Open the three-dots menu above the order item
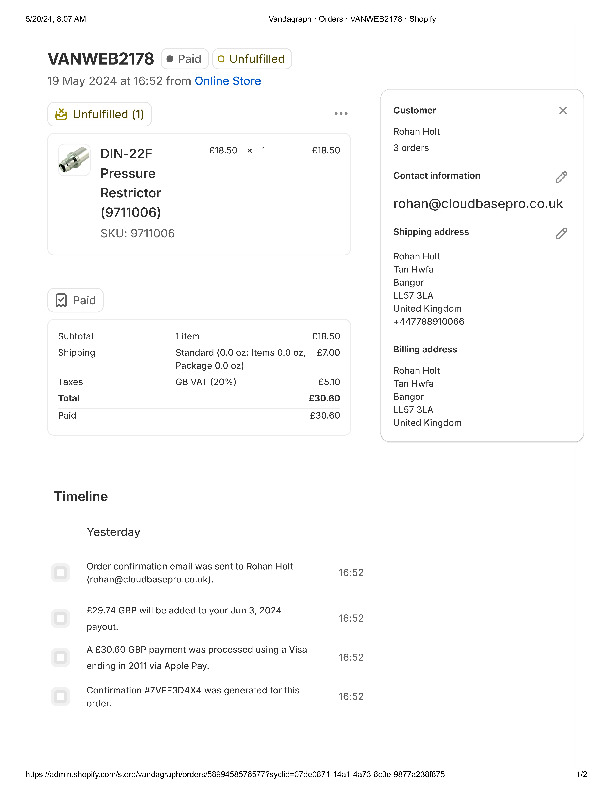This screenshot has height=792, width=612. (x=341, y=114)
